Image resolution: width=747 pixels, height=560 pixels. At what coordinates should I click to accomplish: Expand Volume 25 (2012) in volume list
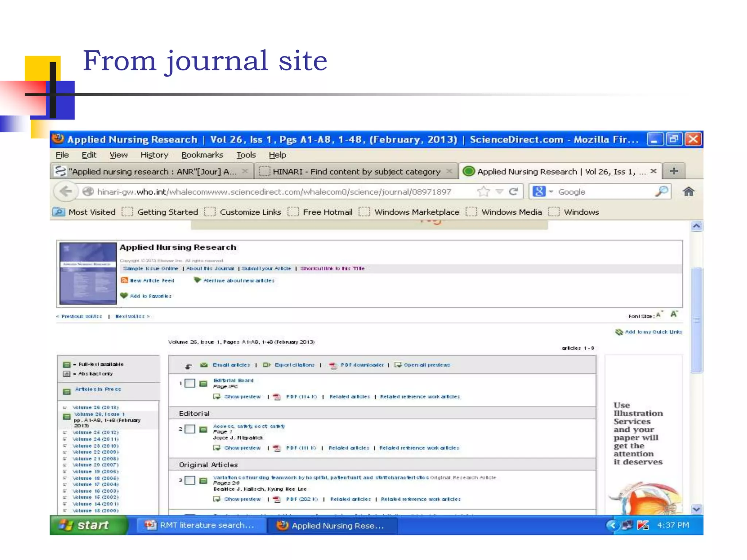click(65, 432)
